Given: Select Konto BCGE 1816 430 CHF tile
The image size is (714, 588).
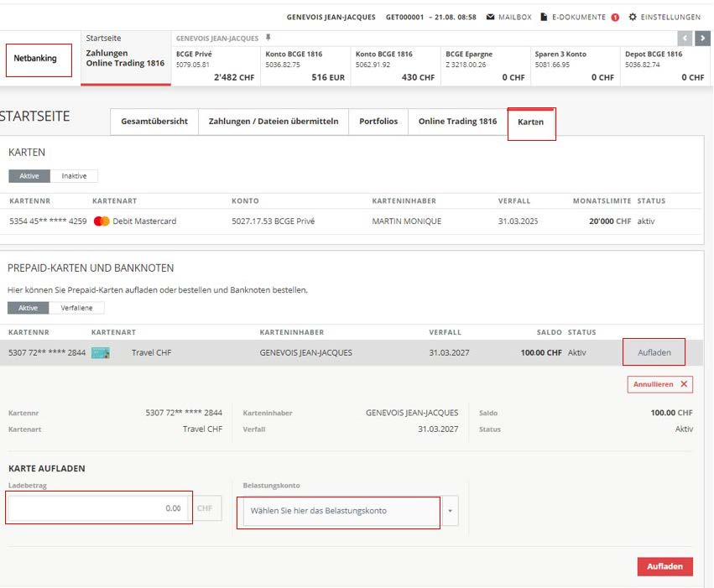Looking at the screenshot, I should 395,65.
